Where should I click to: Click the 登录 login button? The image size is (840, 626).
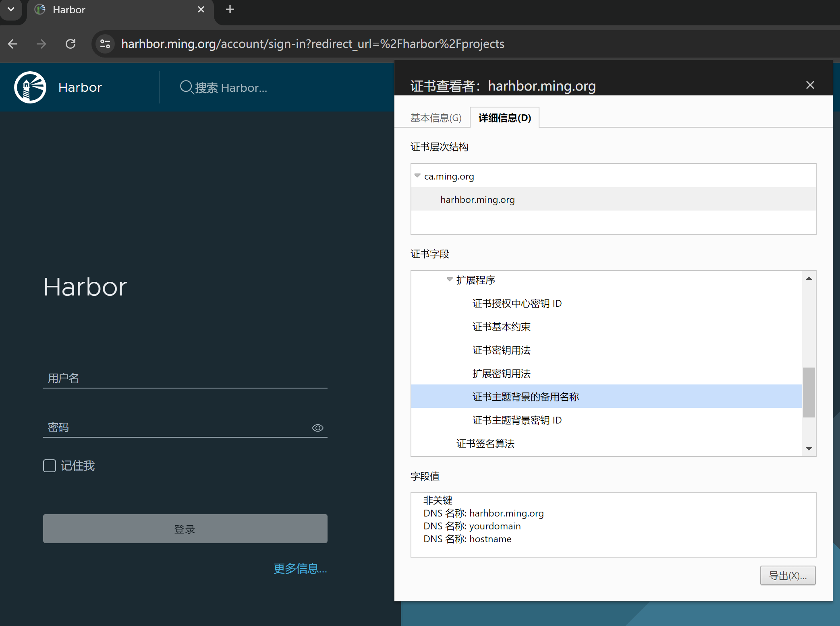[185, 529]
